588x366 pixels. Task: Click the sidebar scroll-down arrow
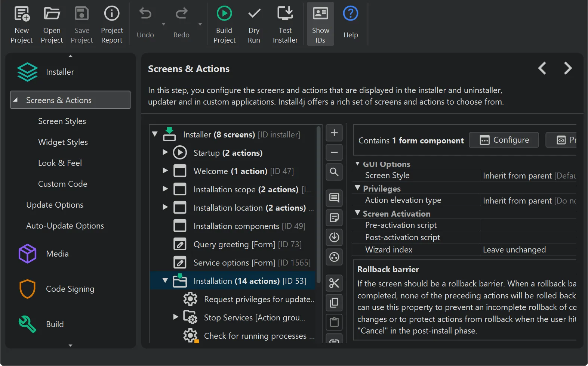70,345
